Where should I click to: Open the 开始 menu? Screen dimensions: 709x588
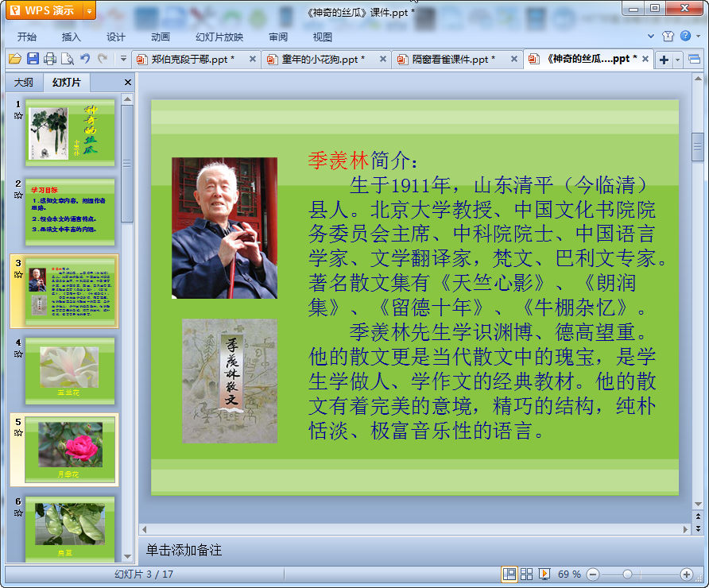tap(27, 37)
